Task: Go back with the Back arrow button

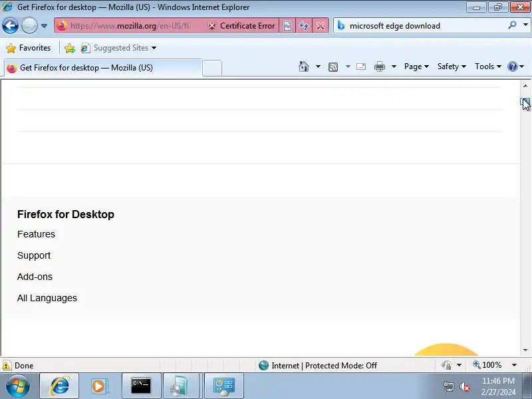Action: click(10, 25)
